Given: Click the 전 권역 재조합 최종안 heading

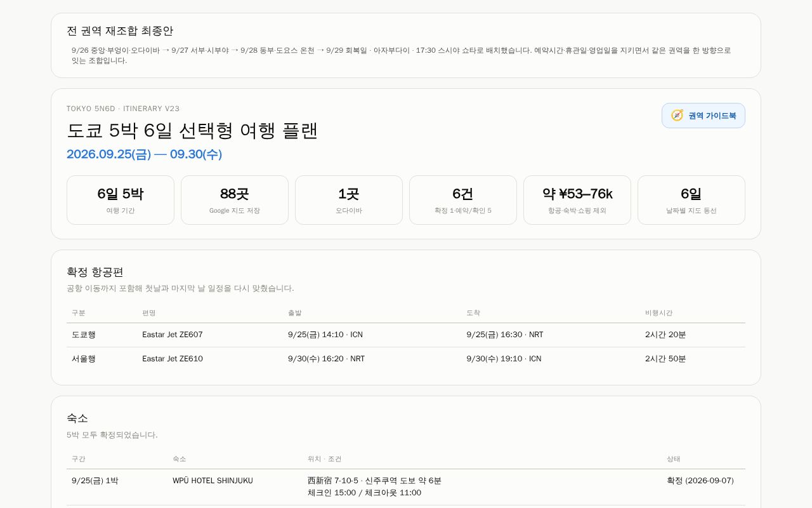Looking at the screenshot, I should (x=120, y=30).
